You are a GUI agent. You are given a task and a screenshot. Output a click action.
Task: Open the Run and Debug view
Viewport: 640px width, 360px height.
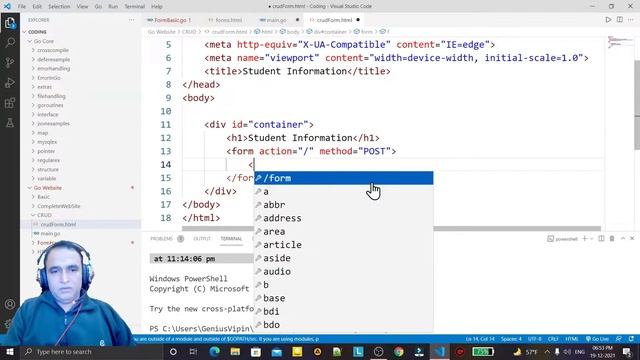click(10, 82)
